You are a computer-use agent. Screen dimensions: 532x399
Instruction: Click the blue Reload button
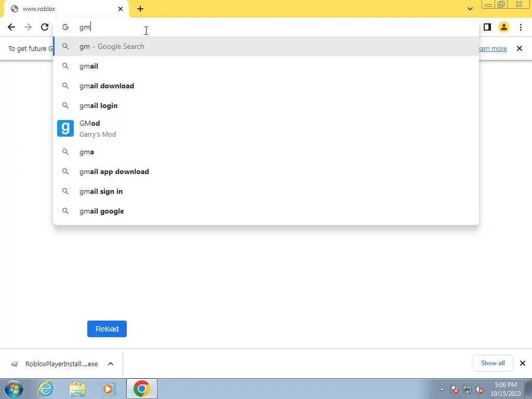pos(107,329)
